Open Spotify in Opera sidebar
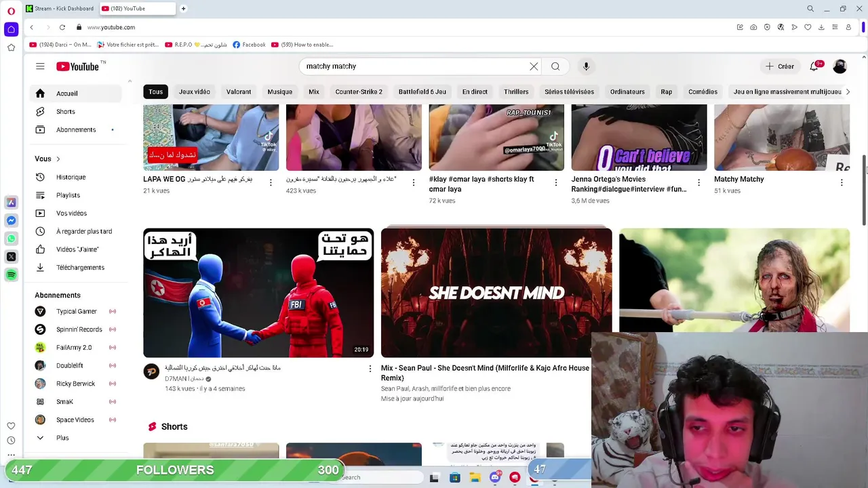 point(11,274)
